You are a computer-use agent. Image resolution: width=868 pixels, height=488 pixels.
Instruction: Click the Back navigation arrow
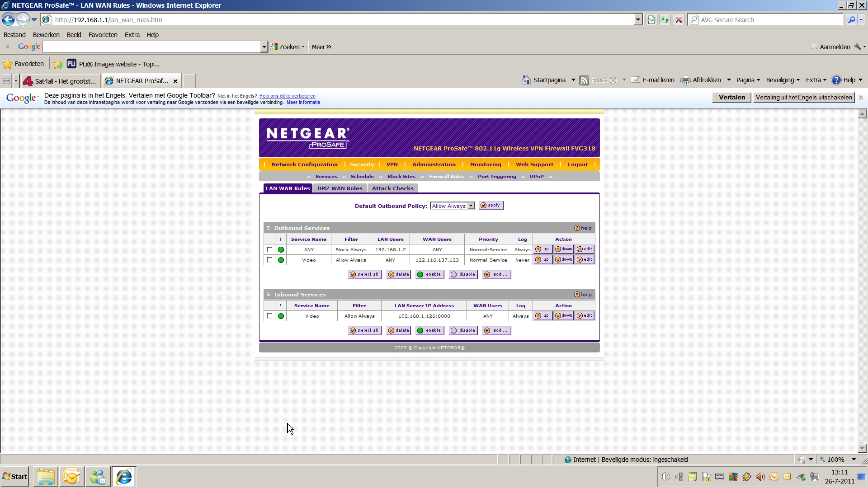point(8,19)
